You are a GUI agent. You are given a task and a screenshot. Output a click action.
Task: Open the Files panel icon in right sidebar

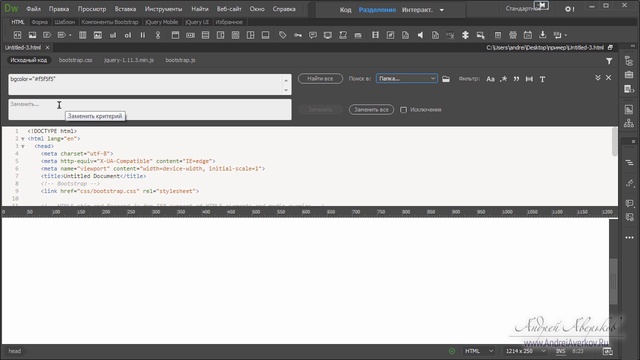pyautogui.click(x=629, y=61)
